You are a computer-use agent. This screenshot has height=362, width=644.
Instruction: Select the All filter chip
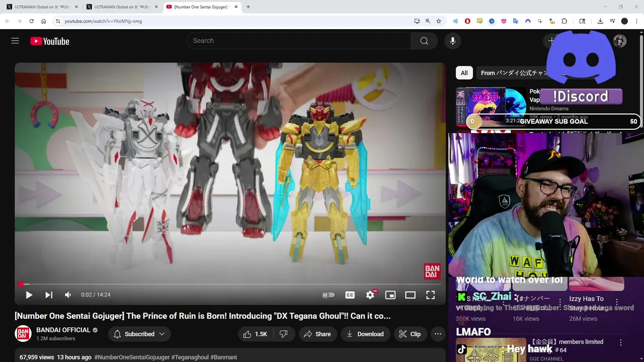464,73
